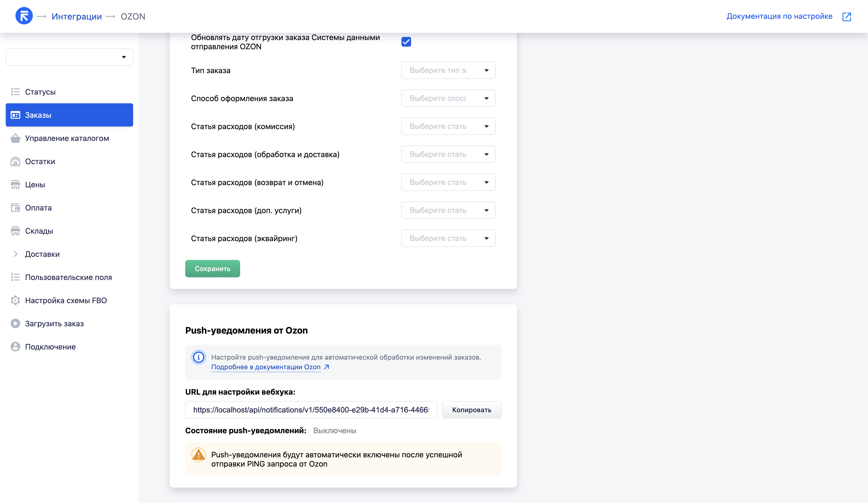This screenshot has height=503, width=868.
Task: Open Подробнее в документации Ozon link
Action: coord(266,367)
